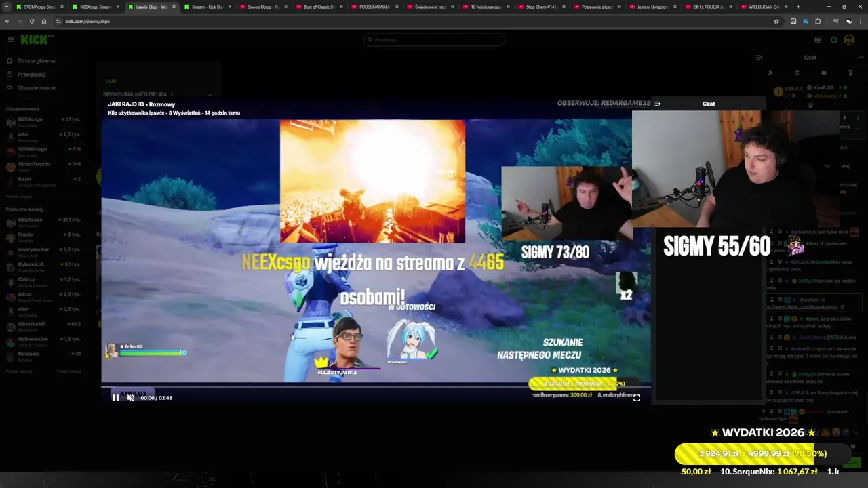Go to the browser home page
The image size is (868, 488).
pos(44,22)
